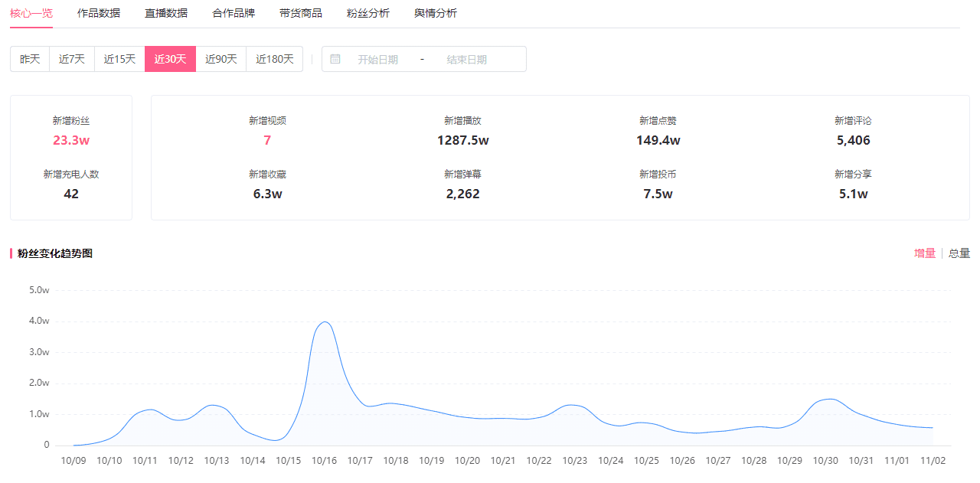Toggle chart to 增量 view
This screenshot has height=483, width=980.
point(925,253)
